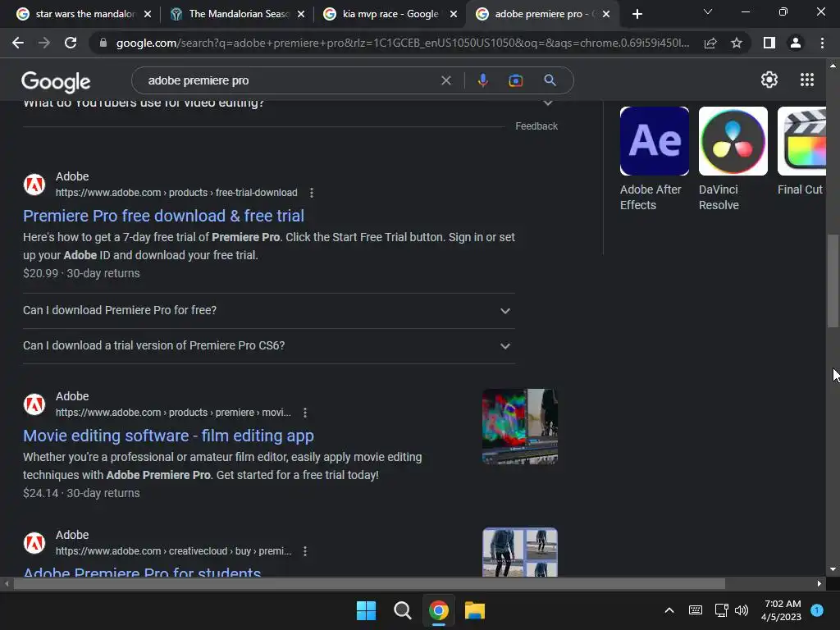This screenshot has width=840, height=630.
Task: Open the Adobe After Effects suggestion
Action: tap(654, 159)
